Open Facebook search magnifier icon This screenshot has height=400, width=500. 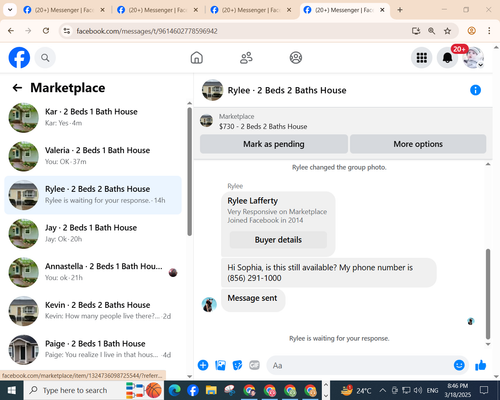(x=45, y=58)
